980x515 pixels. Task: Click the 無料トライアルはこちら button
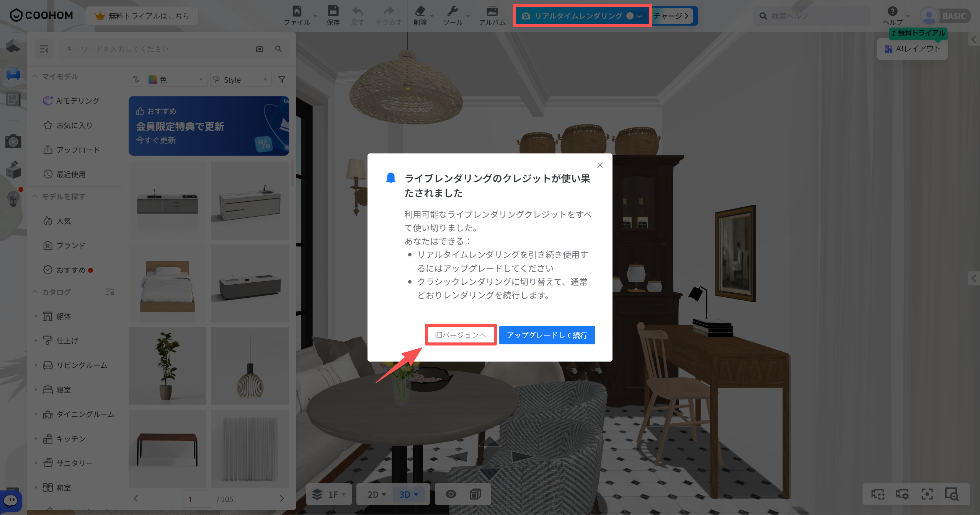click(142, 16)
